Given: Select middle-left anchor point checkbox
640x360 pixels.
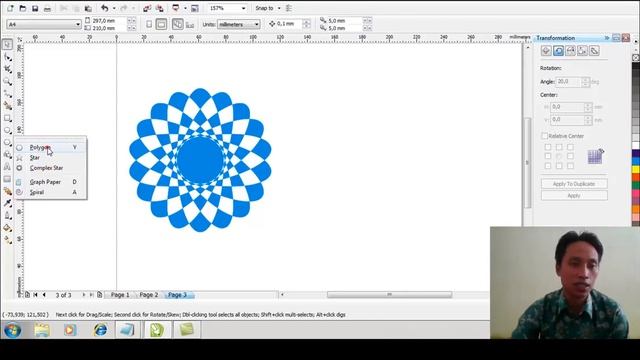Looking at the screenshot, I should (548, 156).
